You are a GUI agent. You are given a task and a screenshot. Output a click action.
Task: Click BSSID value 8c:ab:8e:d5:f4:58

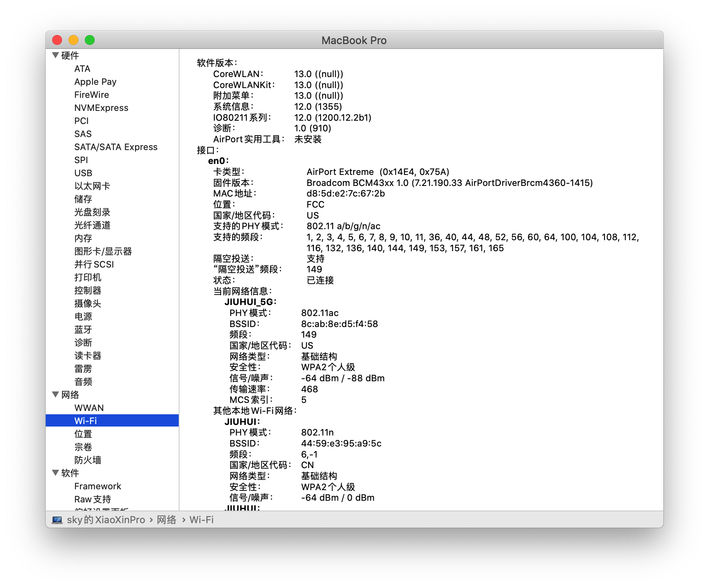339,324
